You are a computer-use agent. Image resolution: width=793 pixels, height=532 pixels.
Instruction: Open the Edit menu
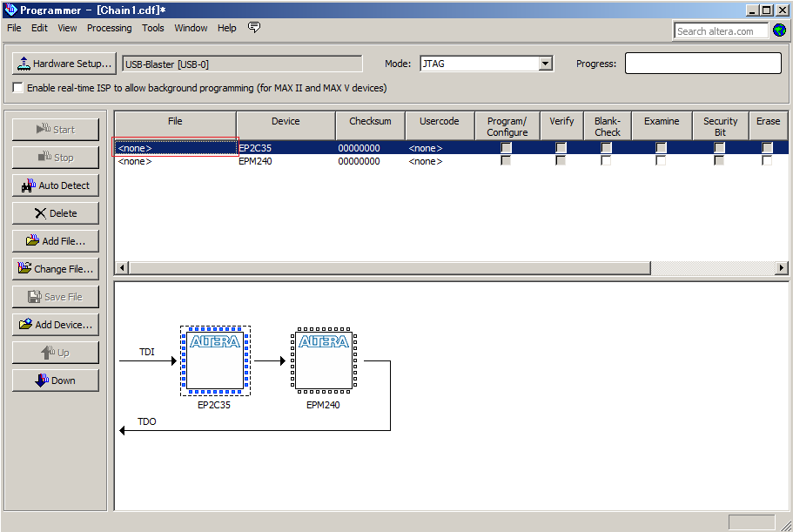[39, 28]
